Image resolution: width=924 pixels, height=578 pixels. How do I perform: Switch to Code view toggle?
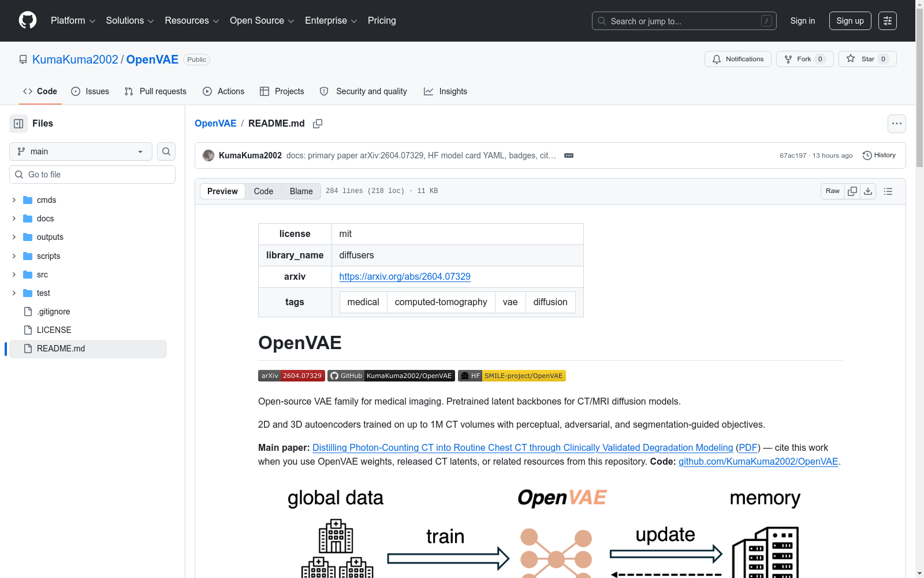(x=263, y=191)
